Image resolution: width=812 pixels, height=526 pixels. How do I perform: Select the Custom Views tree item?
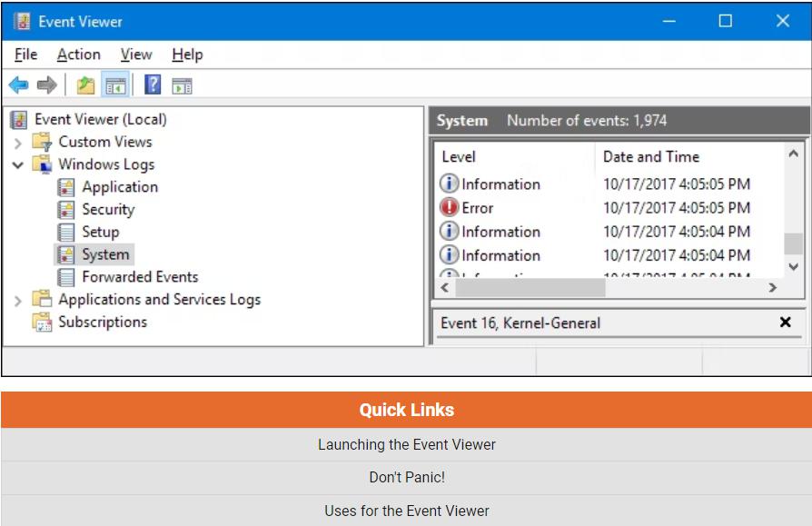(105, 142)
